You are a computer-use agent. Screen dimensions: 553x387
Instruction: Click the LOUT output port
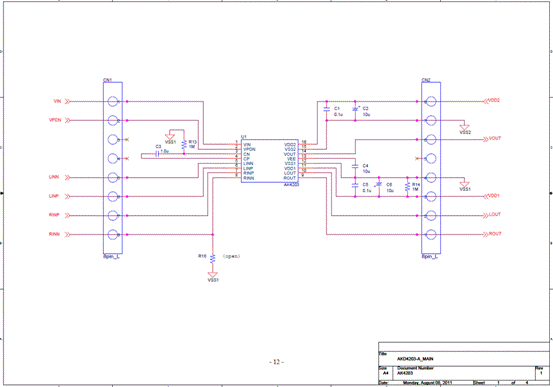tap(495, 214)
